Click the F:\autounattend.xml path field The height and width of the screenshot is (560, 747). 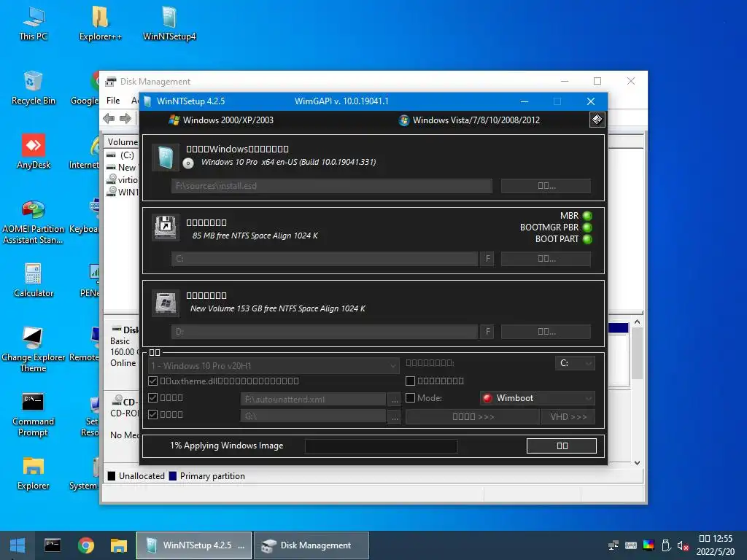(x=314, y=400)
